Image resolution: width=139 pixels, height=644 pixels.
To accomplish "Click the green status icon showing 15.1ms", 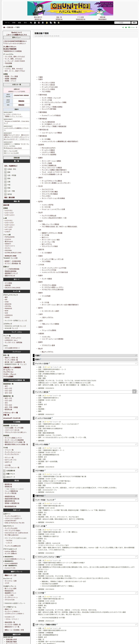I will [129, 27].
